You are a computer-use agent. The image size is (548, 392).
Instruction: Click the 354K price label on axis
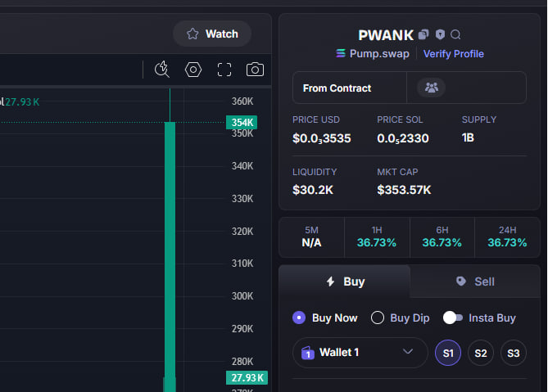(x=242, y=122)
